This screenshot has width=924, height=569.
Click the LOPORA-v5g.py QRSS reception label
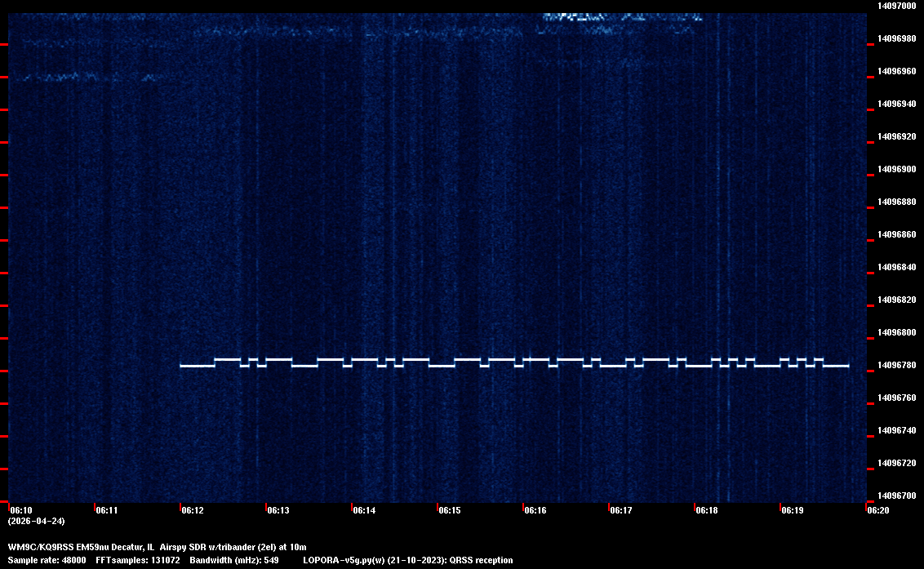pyautogui.click(x=407, y=561)
